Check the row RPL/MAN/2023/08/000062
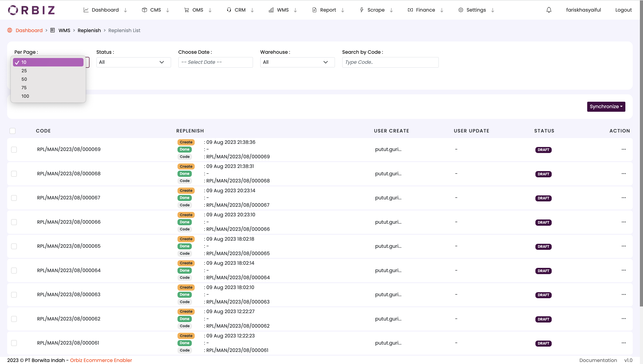643x364 pixels. 14,319
